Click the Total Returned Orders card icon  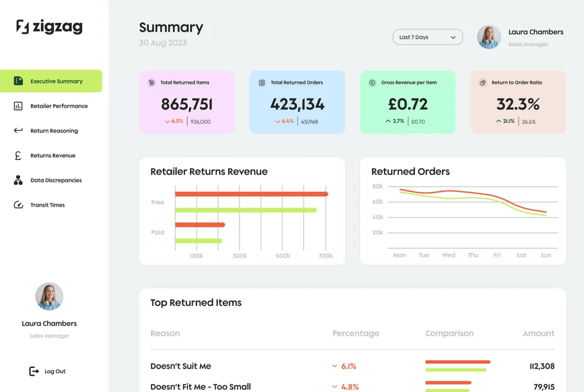pyautogui.click(x=262, y=83)
